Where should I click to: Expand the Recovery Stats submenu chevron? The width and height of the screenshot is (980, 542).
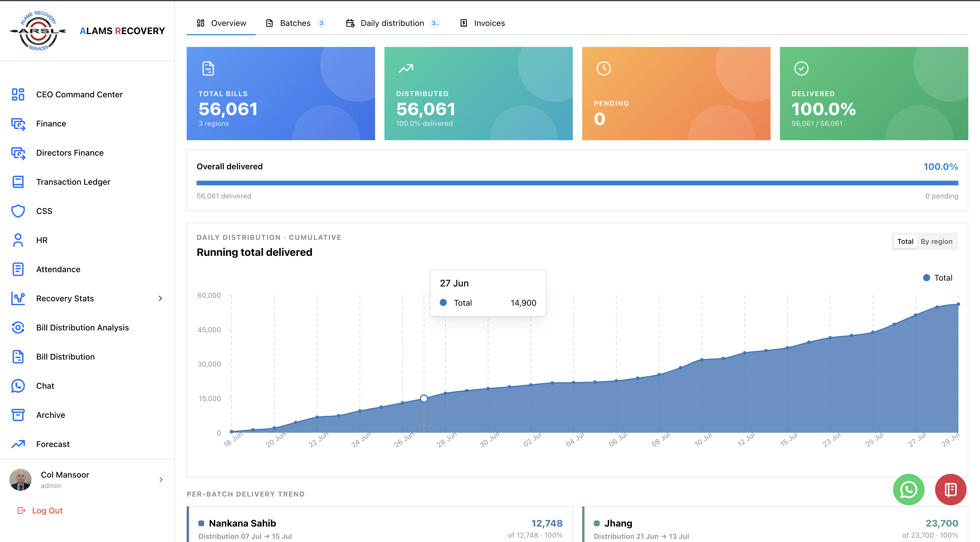click(160, 298)
